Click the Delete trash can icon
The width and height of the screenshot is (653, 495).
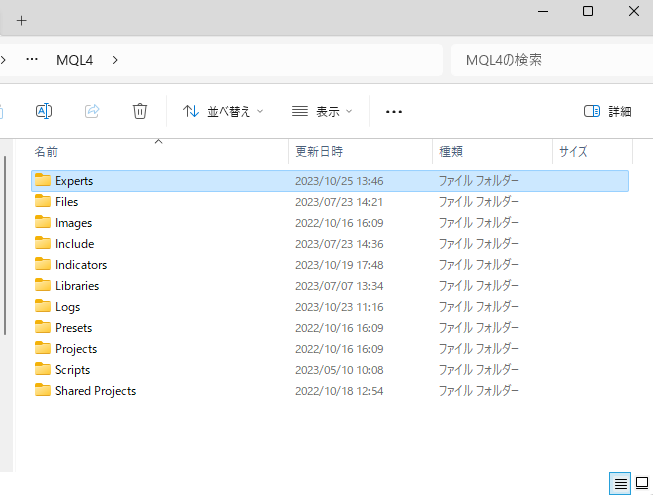pyautogui.click(x=140, y=111)
